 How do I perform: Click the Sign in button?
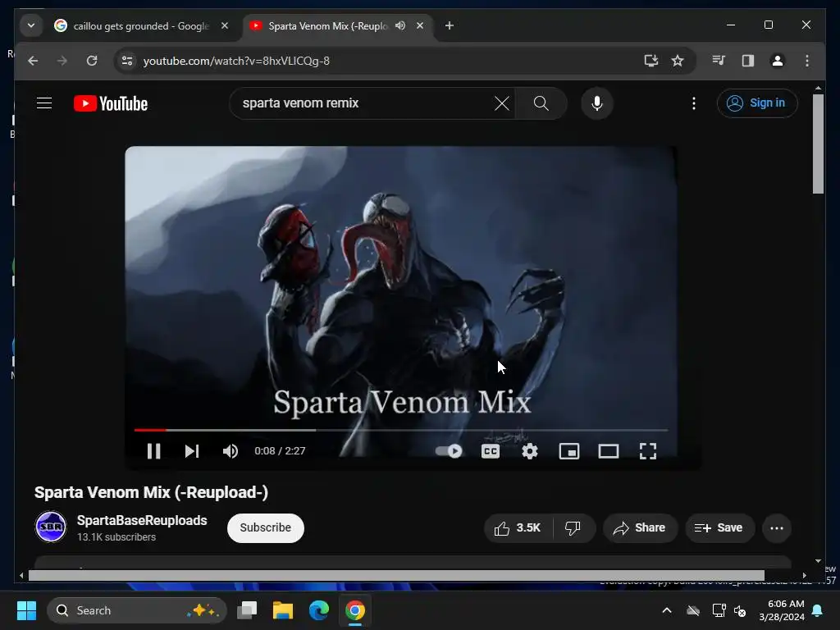click(757, 103)
